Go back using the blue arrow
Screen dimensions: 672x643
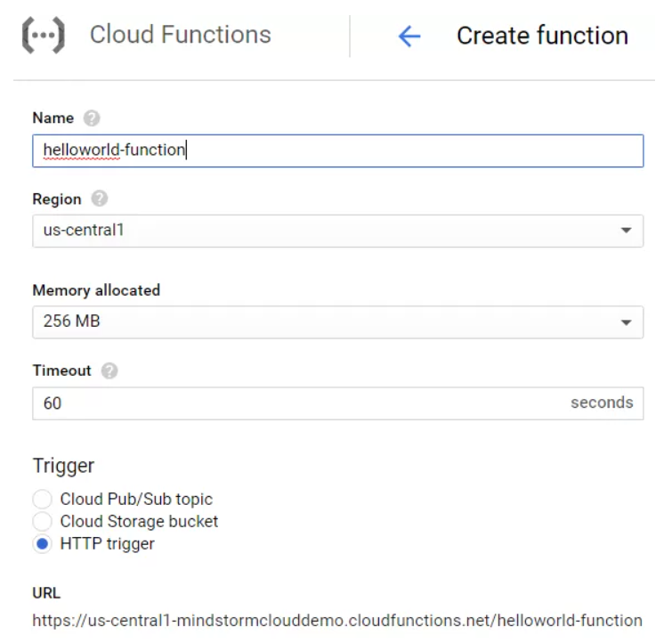[x=409, y=36]
